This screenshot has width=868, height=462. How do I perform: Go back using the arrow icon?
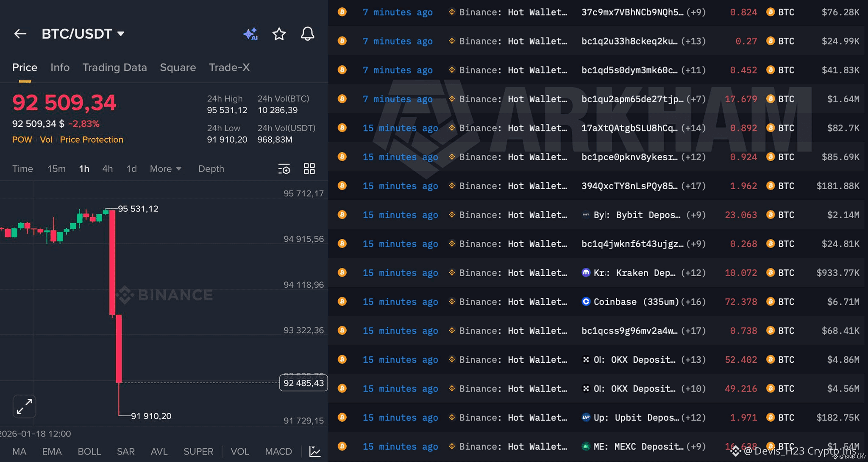[x=20, y=34]
